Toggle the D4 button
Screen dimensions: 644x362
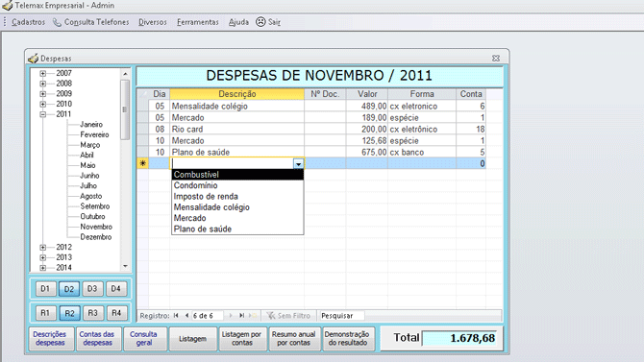click(116, 289)
